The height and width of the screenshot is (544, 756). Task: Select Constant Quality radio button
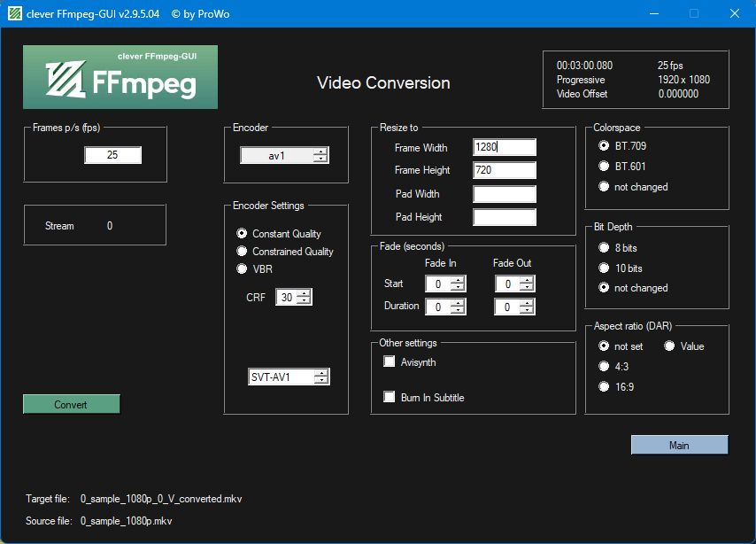(x=242, y=234)
